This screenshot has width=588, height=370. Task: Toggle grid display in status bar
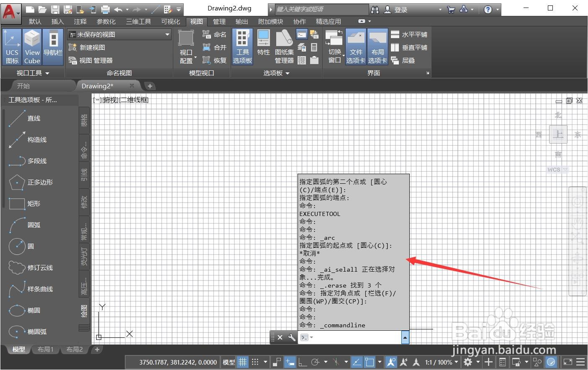click(242, 362)
